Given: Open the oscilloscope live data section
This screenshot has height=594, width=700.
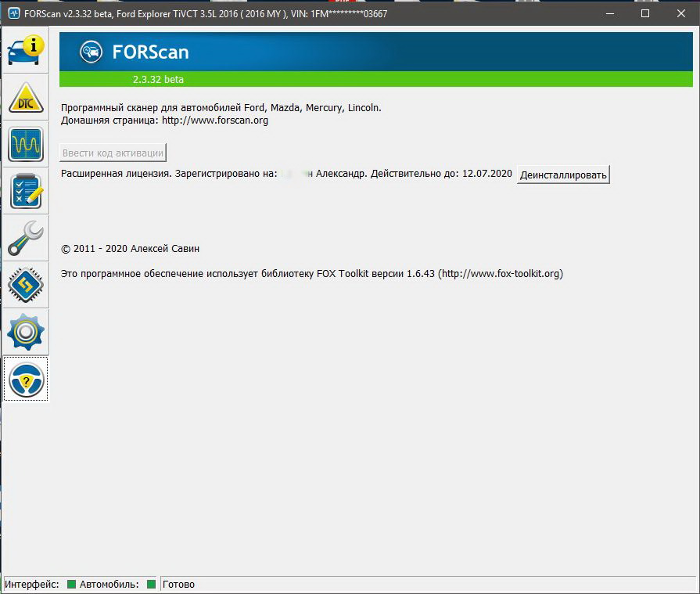Looking at the screenshot, I should [x=26, y=145].
